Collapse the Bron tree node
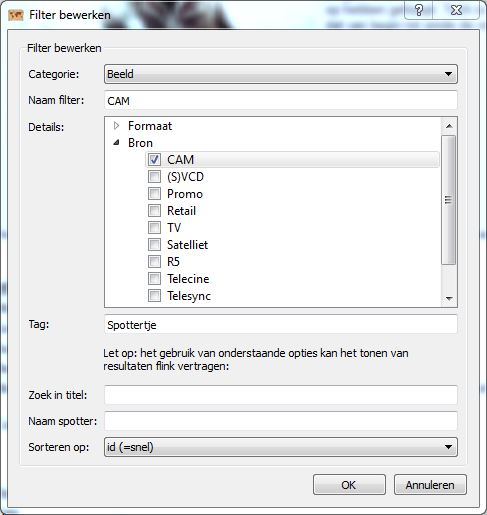The width and height of the screenshot is (487, 515). tap(116, 143)
